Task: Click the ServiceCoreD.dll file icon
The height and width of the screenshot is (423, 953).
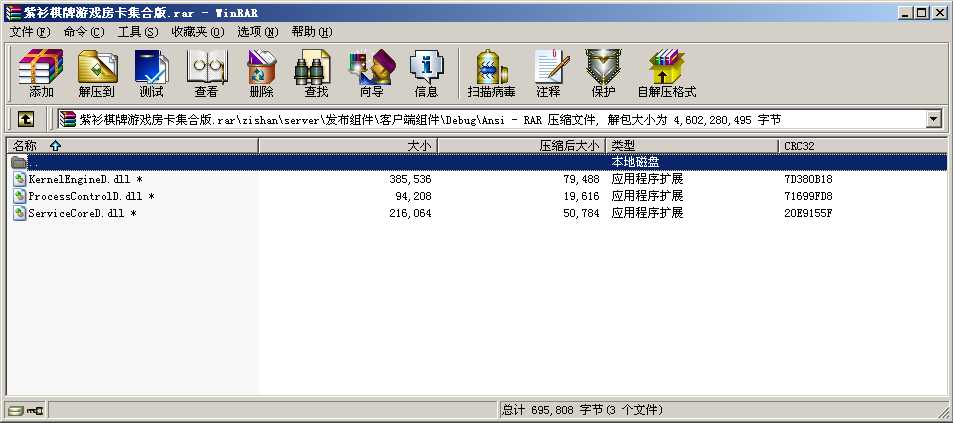Action: click(x=19, y=213)
